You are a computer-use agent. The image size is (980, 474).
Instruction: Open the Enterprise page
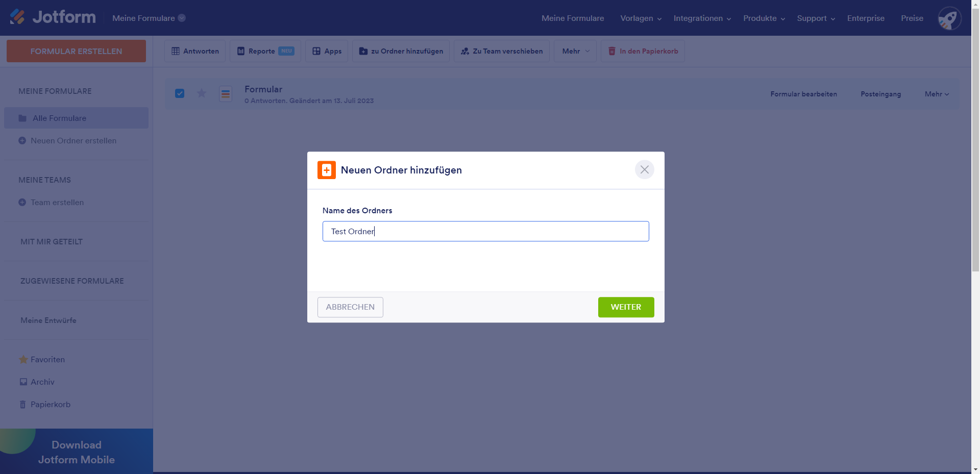tap(866, 18)
